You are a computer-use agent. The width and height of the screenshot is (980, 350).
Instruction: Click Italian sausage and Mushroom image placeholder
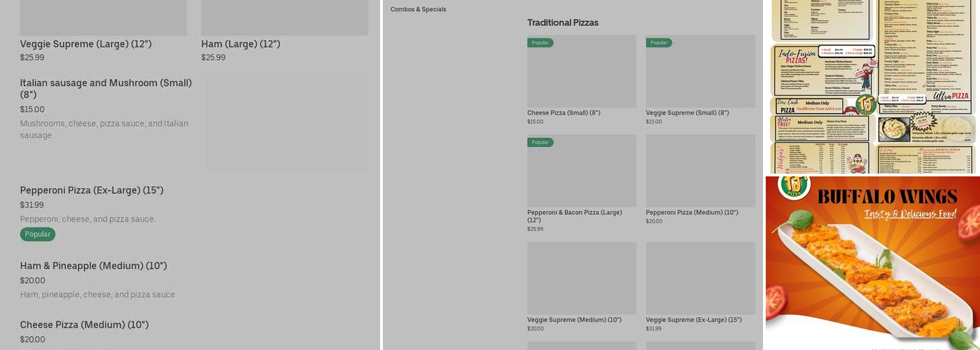[287, 124]
